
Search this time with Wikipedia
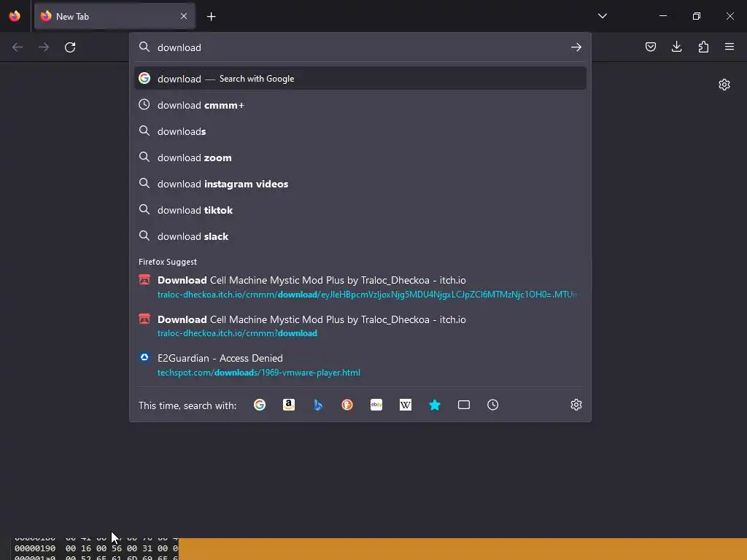[x=406, y=405]
